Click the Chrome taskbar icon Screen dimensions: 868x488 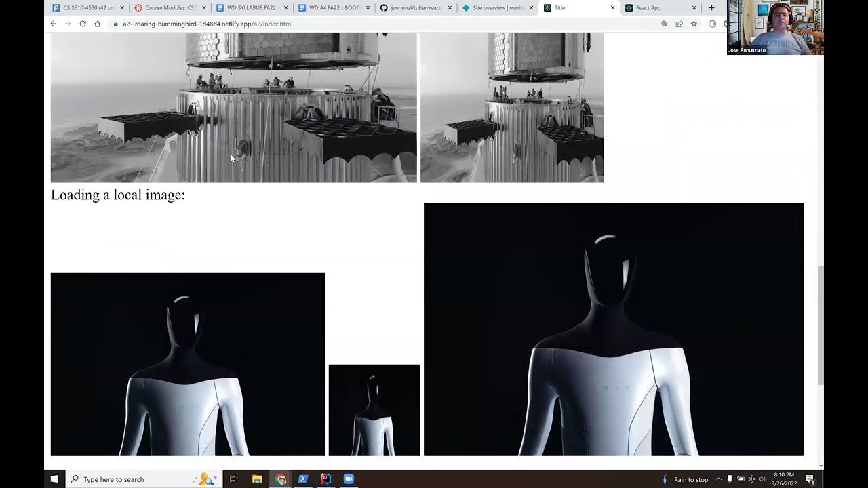tap(280, 479)
